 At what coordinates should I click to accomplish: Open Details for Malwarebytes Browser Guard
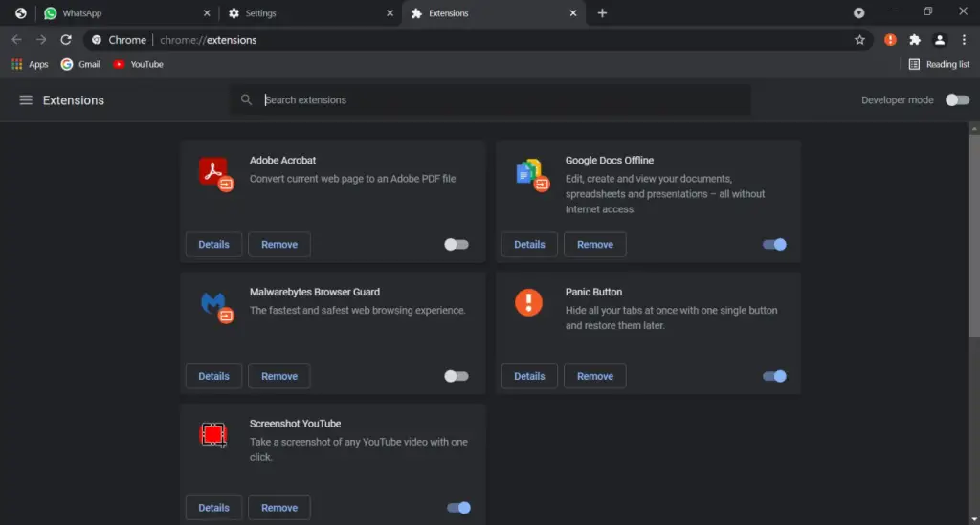point(213,377)
